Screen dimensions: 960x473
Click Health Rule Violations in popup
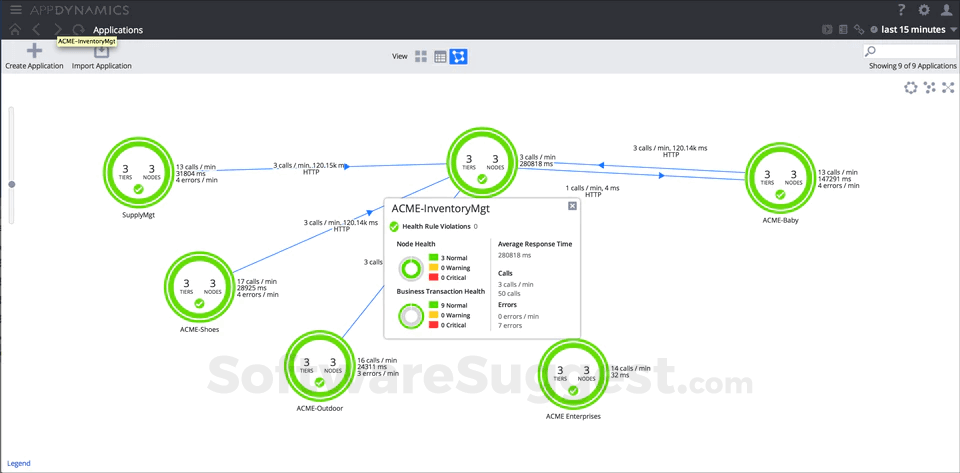pos(437,226)
